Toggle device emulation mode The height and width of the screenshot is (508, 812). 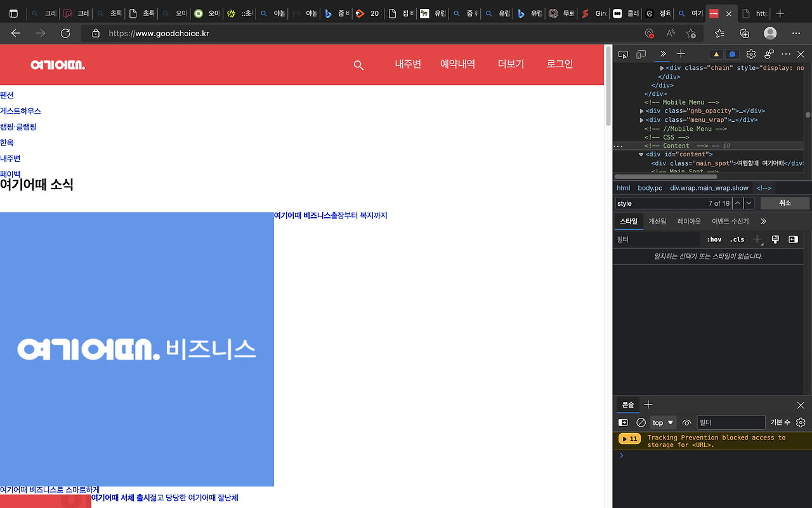pyautogui.click(x=642, y=54)
